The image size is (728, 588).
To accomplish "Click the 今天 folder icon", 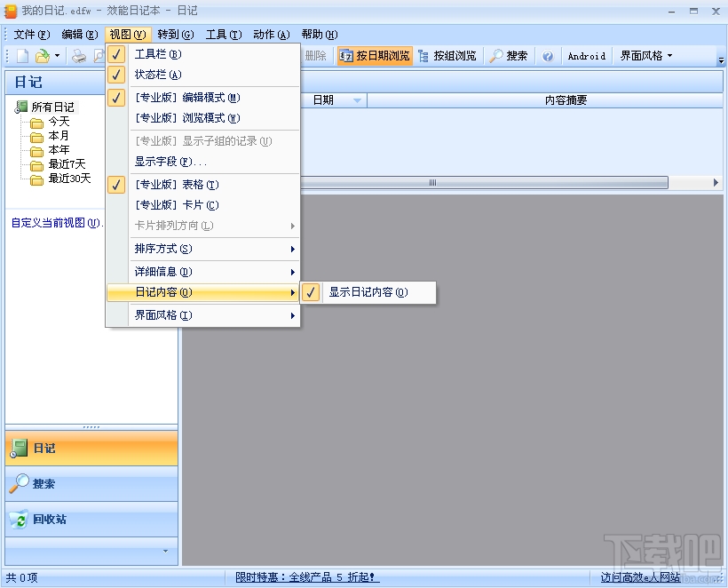I will [36, 123].
